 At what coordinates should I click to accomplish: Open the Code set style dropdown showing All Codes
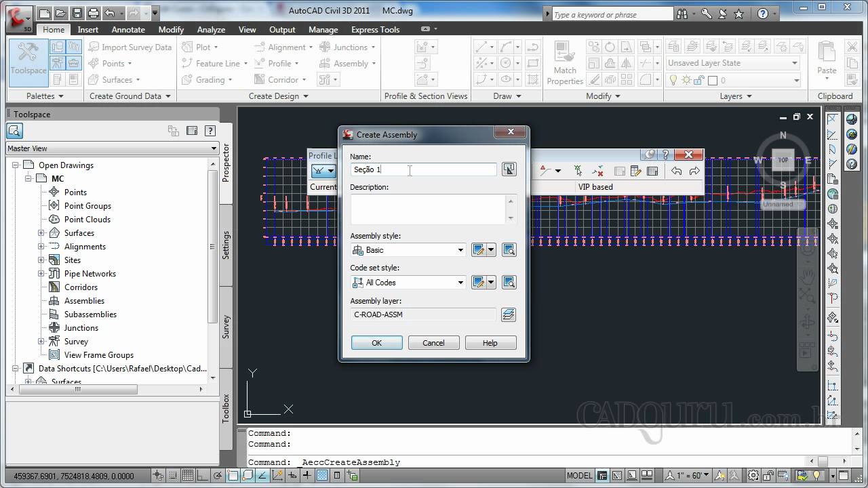(x=408, y=283)
